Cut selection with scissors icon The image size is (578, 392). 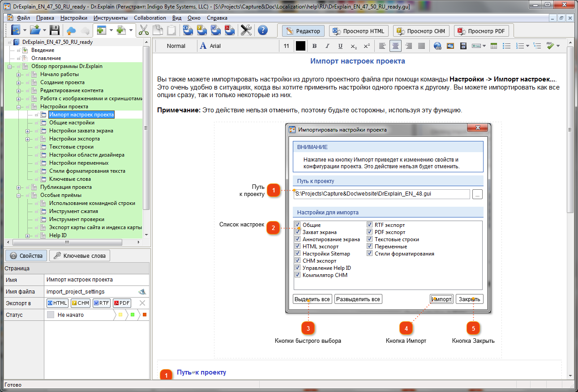144,30
